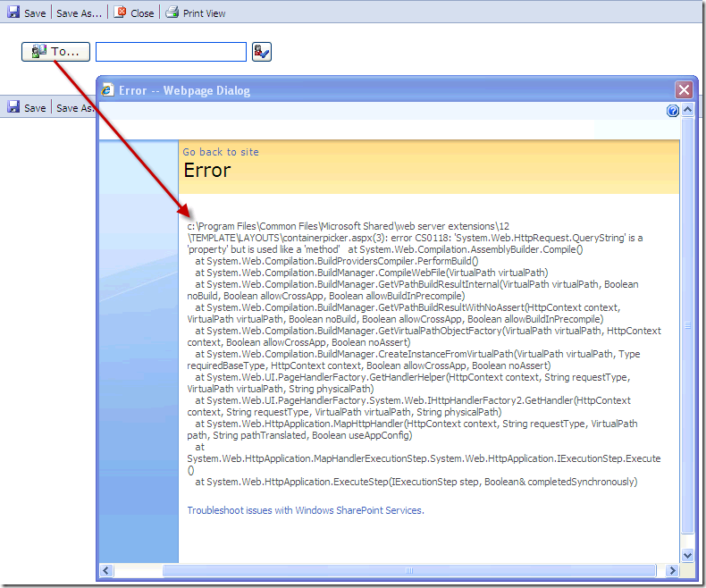Click the 'CompileWebFile(VirtualPath virtualPath)' line
Screen dimensions: 706x588
pyautogui.click(x=372, y=273)
